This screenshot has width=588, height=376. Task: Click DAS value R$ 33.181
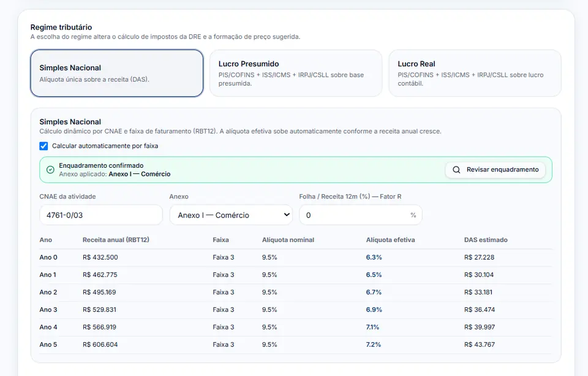pyautogui.click(x=478, y=292)
